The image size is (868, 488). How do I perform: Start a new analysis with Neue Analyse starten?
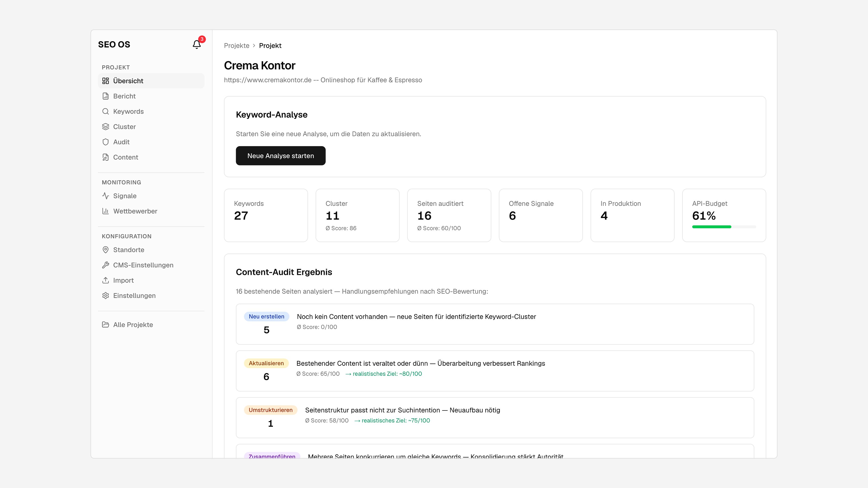(x=280, y=156)
